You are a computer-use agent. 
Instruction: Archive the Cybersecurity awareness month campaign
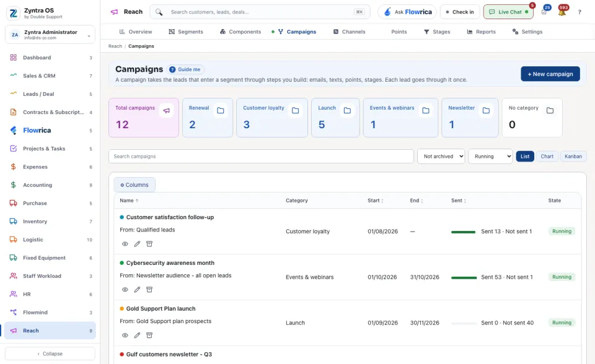point(149,290)
